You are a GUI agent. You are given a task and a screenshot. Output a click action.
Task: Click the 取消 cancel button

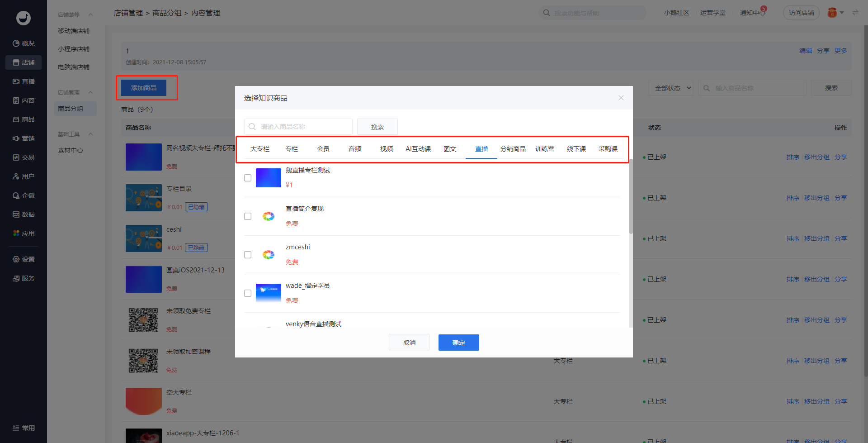(x=409, y=343)
